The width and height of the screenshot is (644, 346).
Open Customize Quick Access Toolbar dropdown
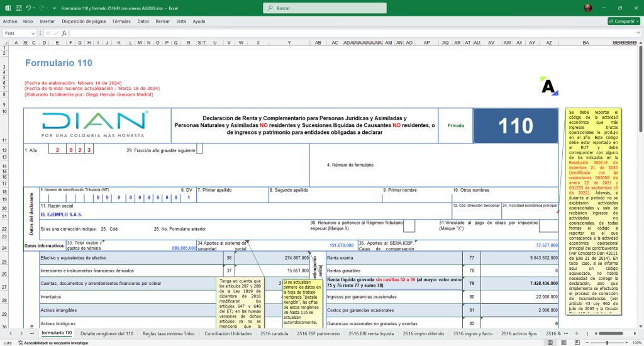click(x=54, y=8)
